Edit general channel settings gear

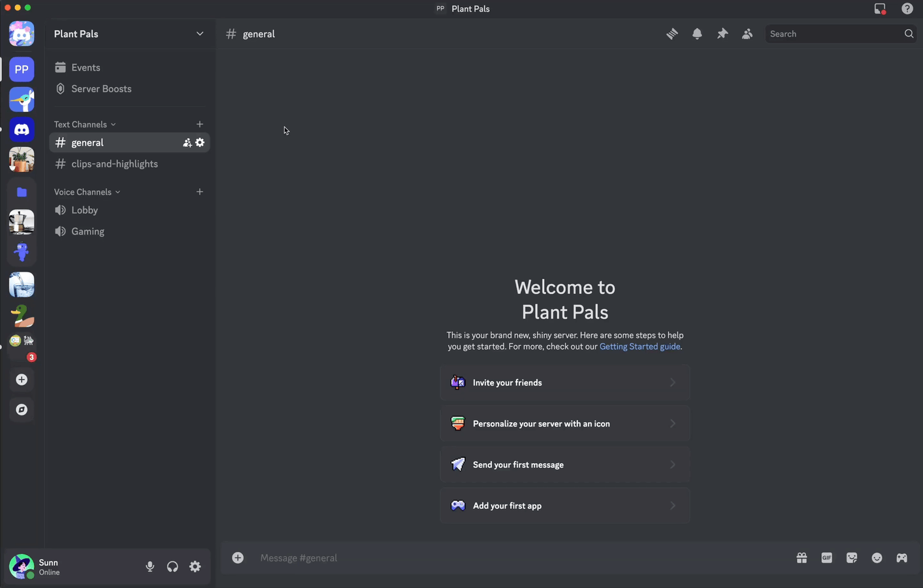[x=200, y=142]
